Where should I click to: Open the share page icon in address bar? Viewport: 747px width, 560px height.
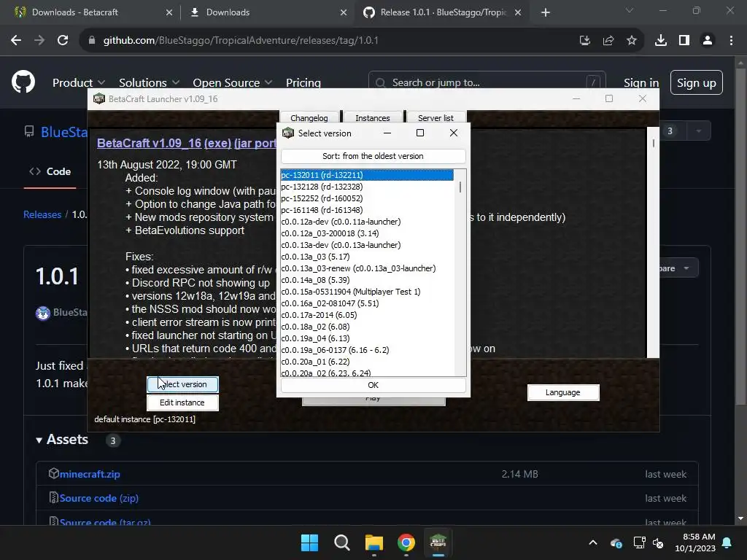click(x=608, y=41)
